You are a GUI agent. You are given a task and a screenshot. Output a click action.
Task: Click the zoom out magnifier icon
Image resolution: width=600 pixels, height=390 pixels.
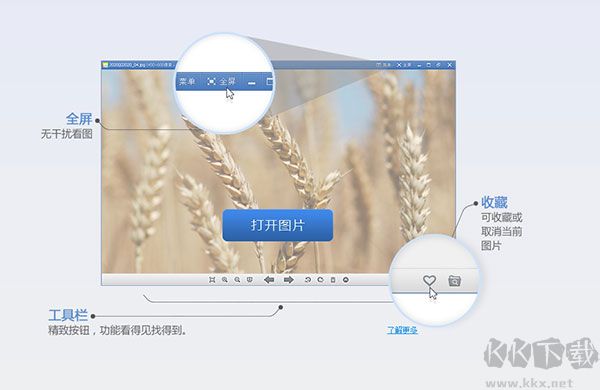tap(237, 280)
